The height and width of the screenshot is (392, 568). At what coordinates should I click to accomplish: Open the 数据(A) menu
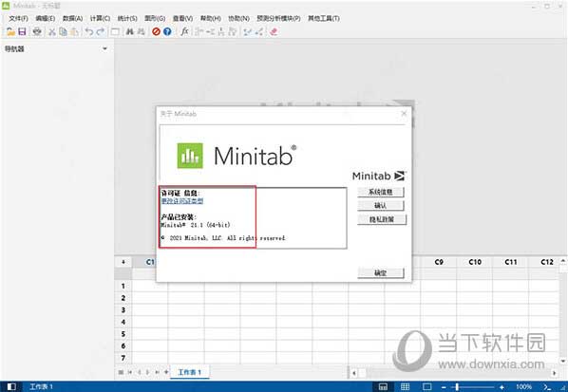coord(72,18)
